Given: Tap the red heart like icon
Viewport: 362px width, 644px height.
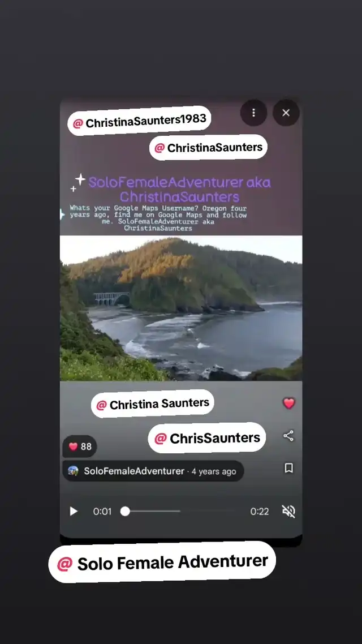Looking at the screenshot, I should 289,403.
